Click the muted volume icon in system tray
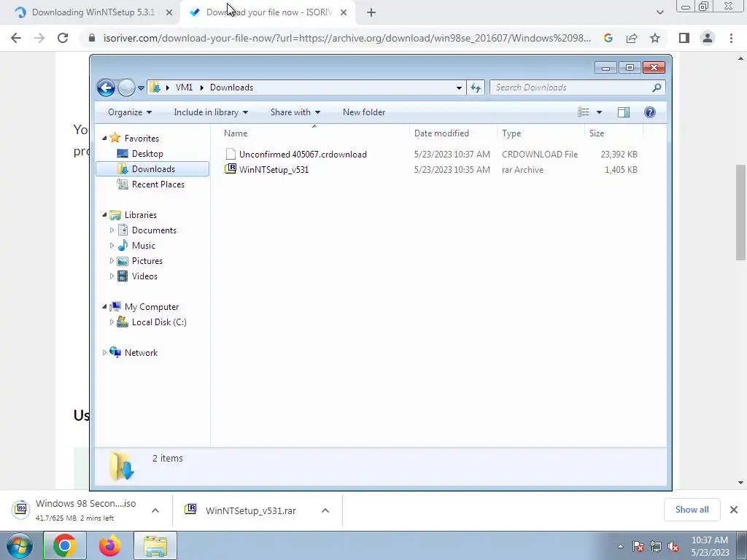This screenshot has width=747, height=560. [673, 547]
